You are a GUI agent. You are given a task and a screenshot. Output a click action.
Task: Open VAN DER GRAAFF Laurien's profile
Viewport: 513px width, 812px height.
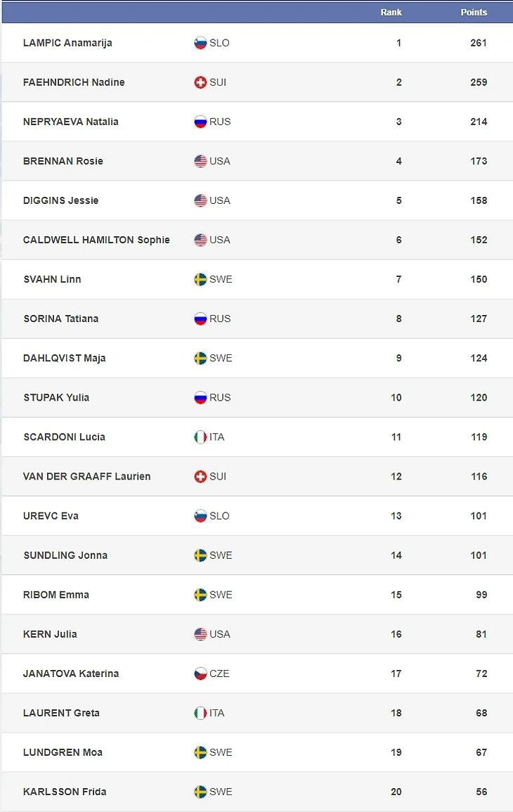pyautogui.click(x=86, y=476)
